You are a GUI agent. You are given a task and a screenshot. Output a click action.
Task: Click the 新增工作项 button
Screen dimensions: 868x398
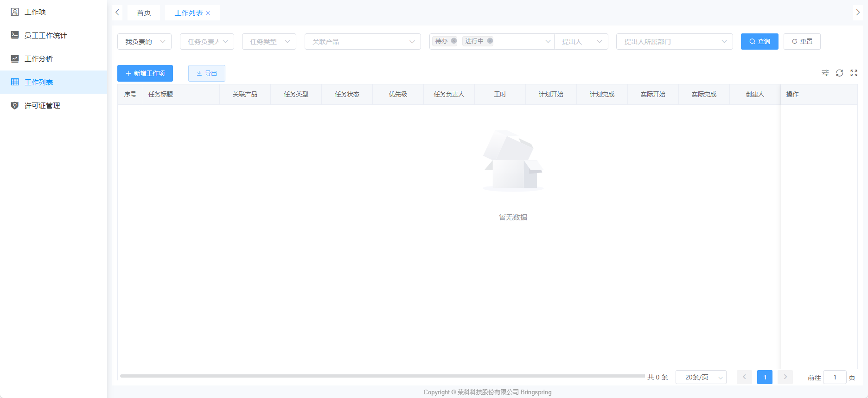point(145,73)
